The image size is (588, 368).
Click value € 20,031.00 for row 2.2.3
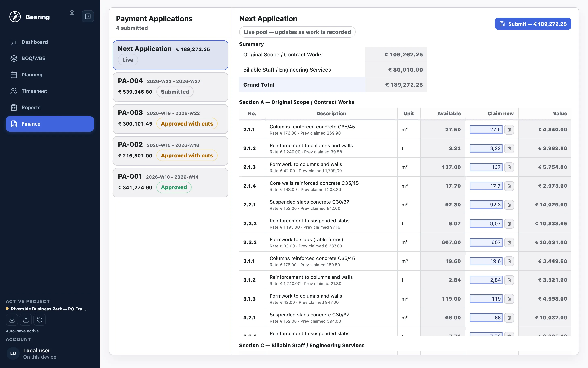tap(551, 242)
